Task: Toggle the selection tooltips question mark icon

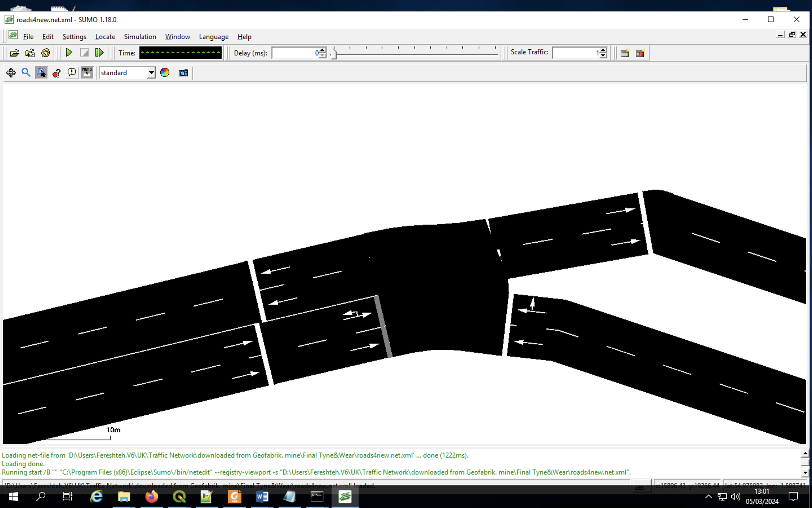Action: click(x=56, y=73)
